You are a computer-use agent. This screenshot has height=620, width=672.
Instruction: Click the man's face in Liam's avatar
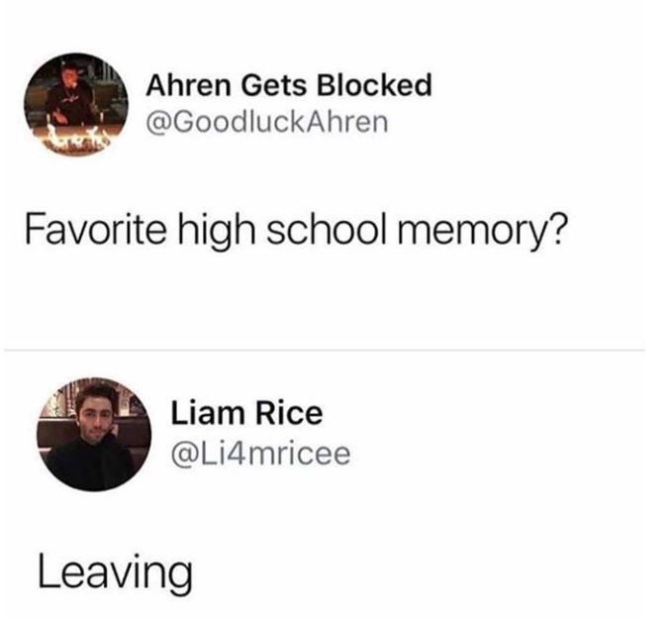[x=93, y=416]
